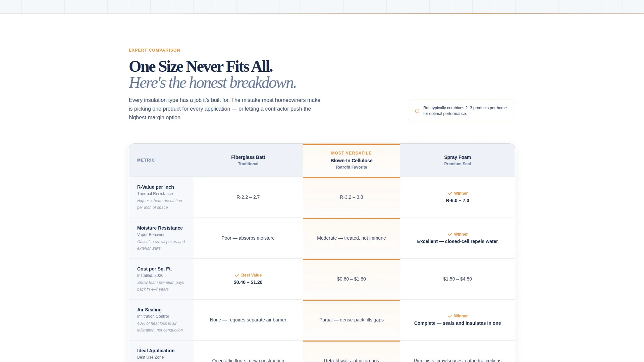
Task: Click the $0.60 – $1.80 price
Action: [x=352, y=279]
